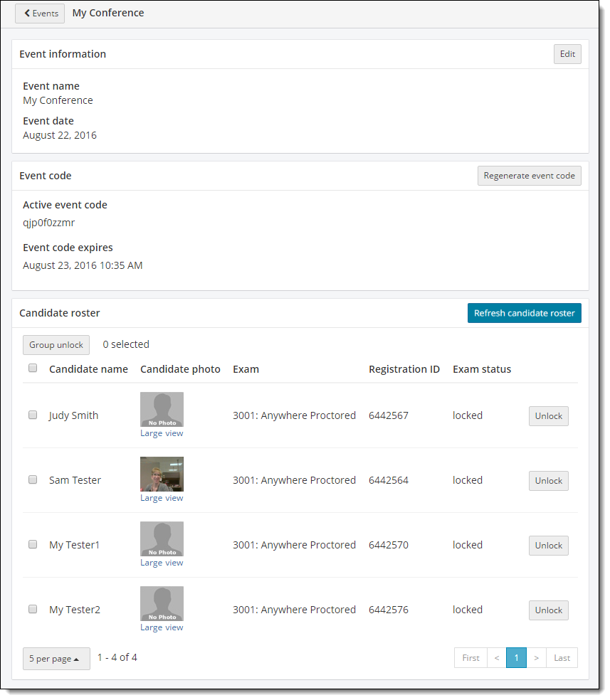
Task: Open the 5 per page dropdown
Action: (56, 659)
